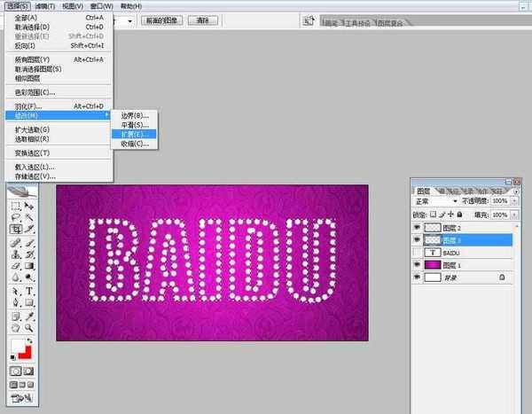Select the Dodge tool
The width and height of the screenshot is (532, 414).
29,277
